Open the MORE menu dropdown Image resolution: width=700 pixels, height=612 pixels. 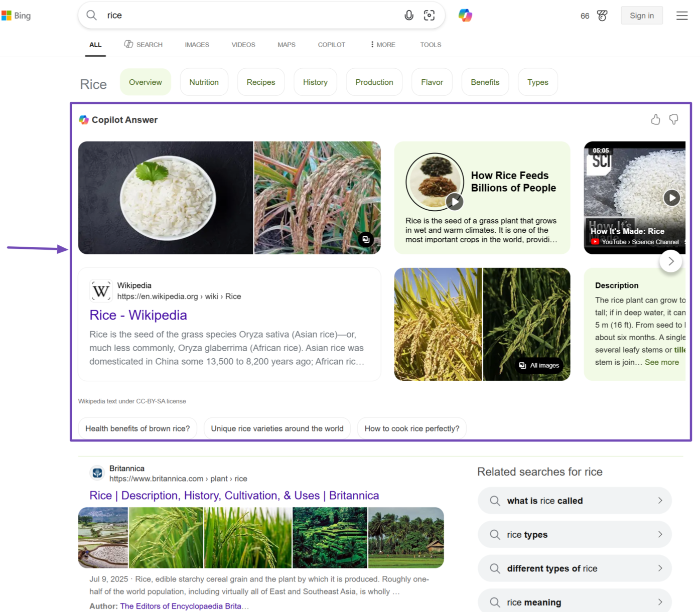(383, 45)
